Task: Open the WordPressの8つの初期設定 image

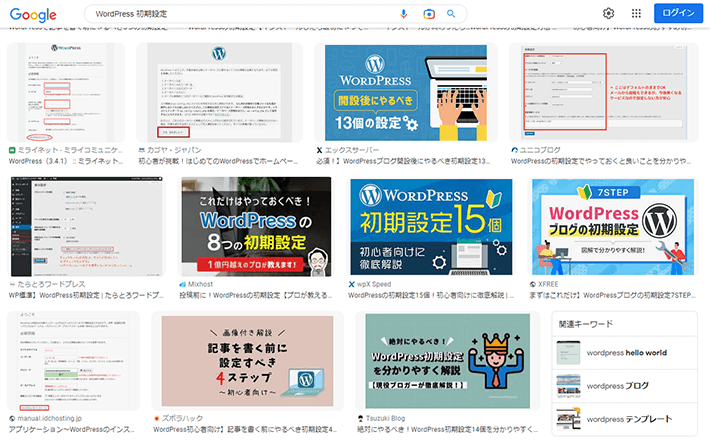Action: [256, 226]
